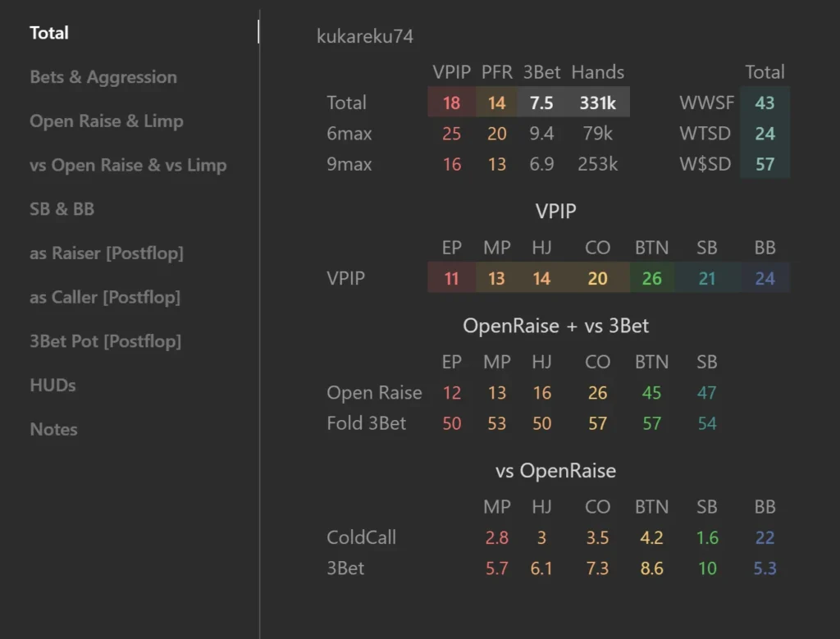Click the BB ColdCall value 22

point(765,537)
